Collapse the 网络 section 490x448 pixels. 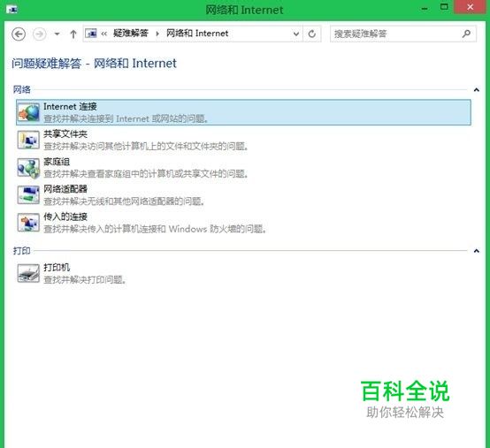476,90
